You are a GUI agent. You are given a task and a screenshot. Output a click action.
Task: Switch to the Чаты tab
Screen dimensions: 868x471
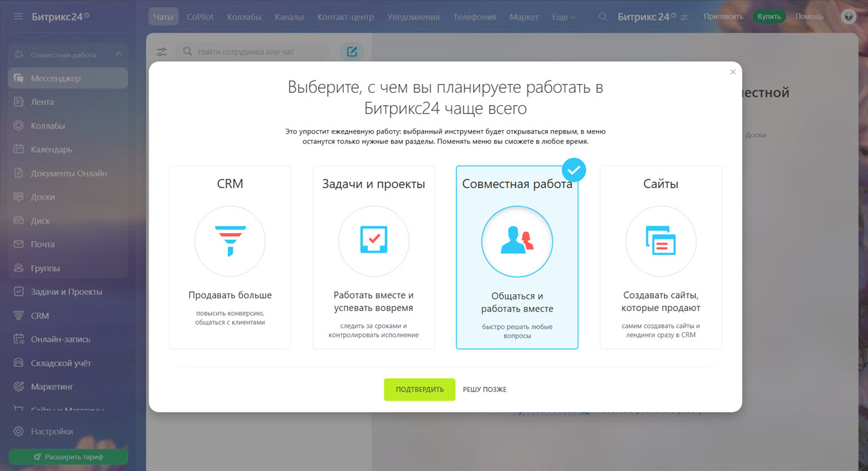click(163, 17)
